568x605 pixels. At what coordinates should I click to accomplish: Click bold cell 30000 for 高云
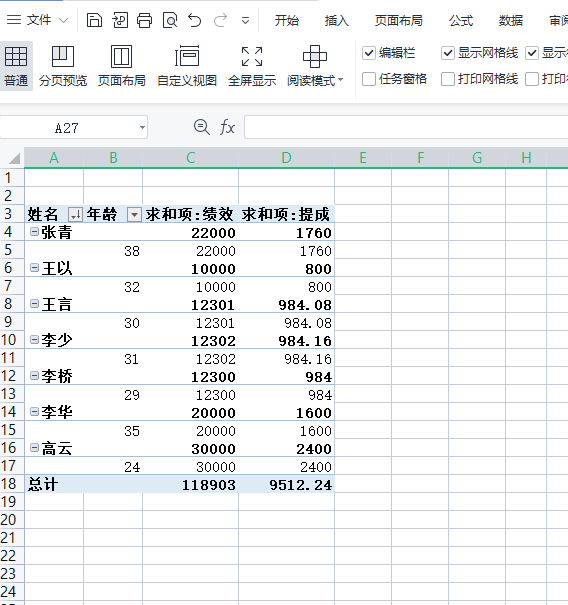pos(190,448)
